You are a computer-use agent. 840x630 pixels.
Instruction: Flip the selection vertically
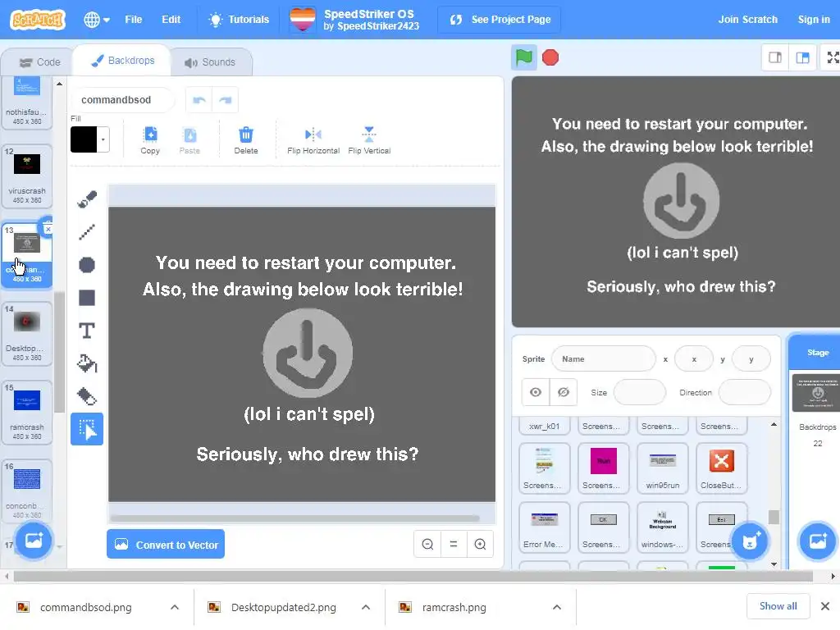(369, 140)
